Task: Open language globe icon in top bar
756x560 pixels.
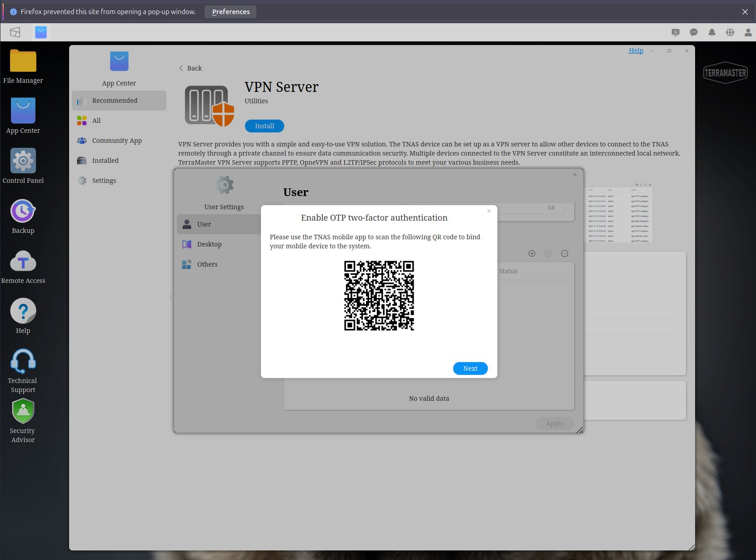Action: (x=730, y=32)
